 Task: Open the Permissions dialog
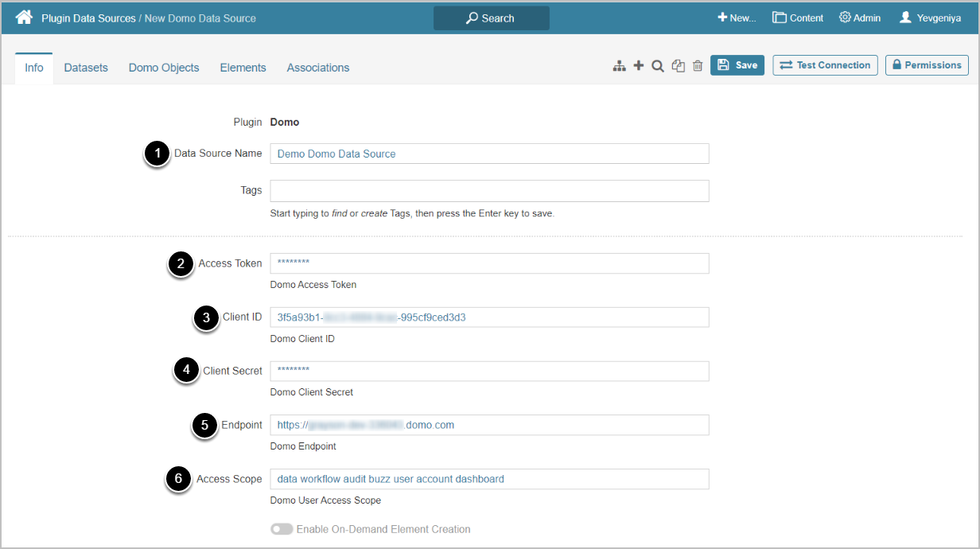(927, 65)
